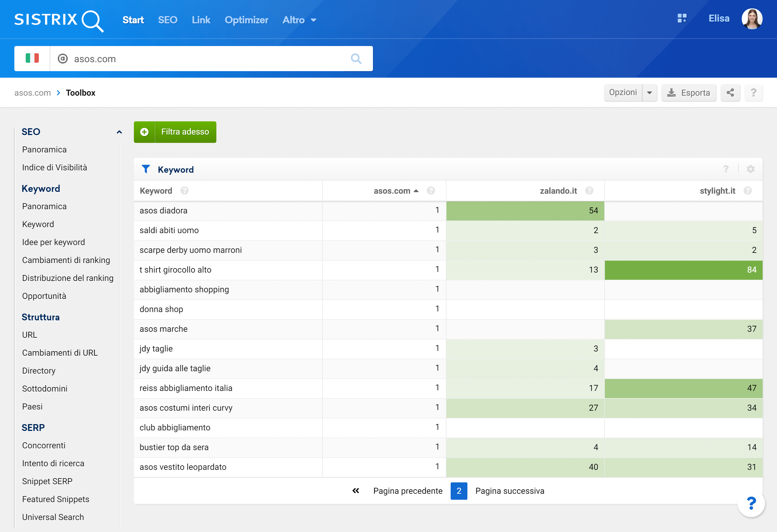This screenshot has height=532, width=777.
Task: Sort by asos.com column arrow
Action: click(x=416, y=191)
